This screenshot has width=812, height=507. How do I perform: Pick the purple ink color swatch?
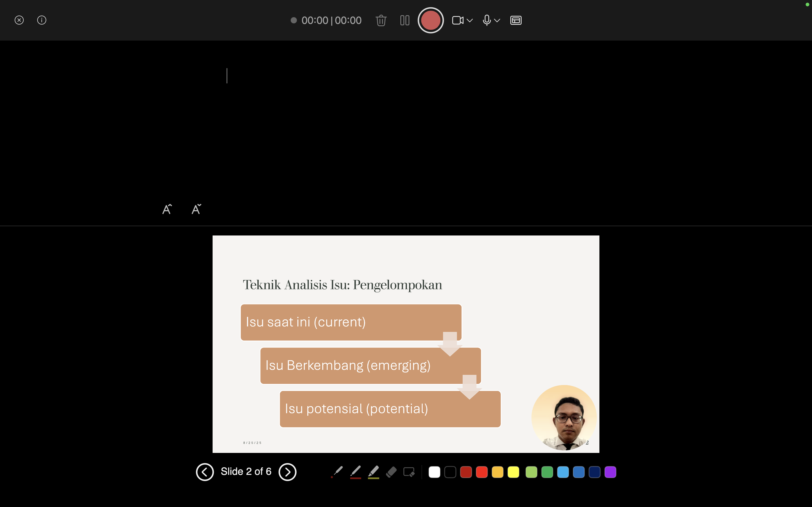click(x=610, y=472)
